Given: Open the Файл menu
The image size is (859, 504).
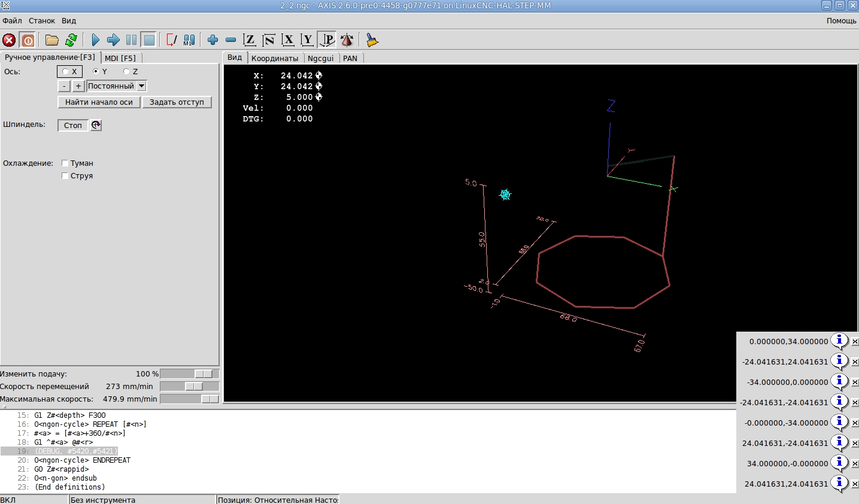Looking at the screenshot, I should [x=12, y=20].
